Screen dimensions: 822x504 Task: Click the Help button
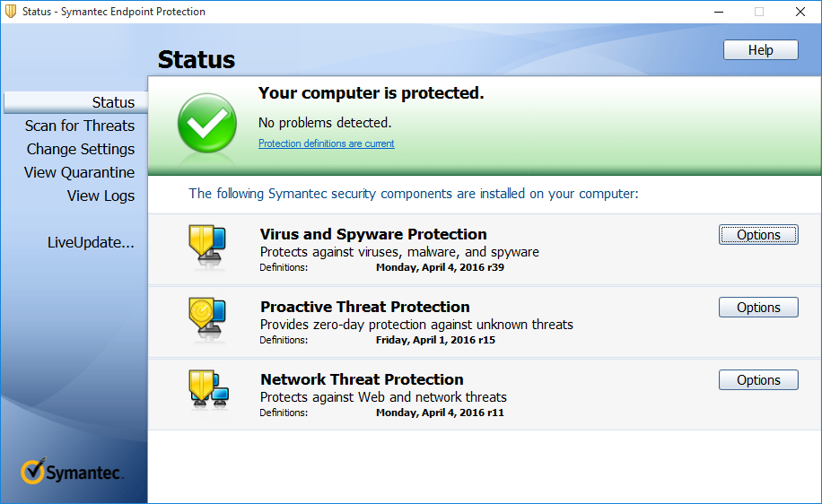click(760, 50)
